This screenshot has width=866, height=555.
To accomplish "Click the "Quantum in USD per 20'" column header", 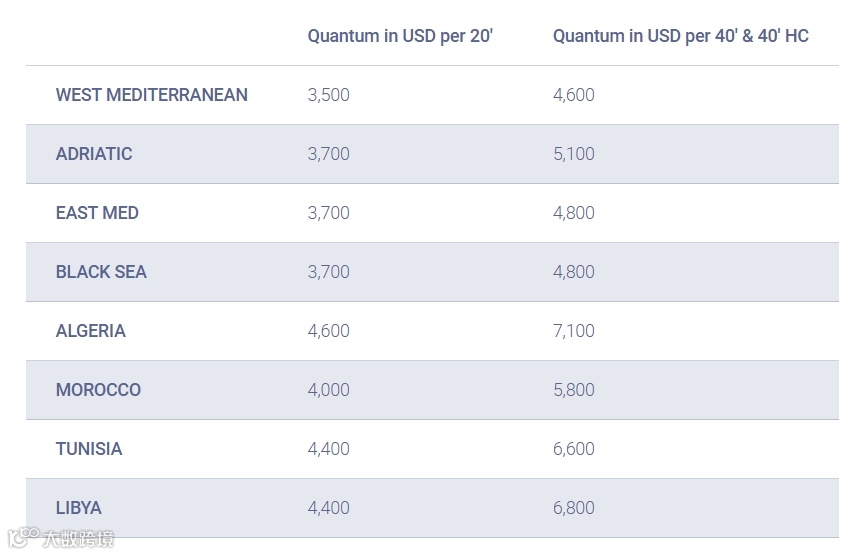I will click(x=400, y=36).
